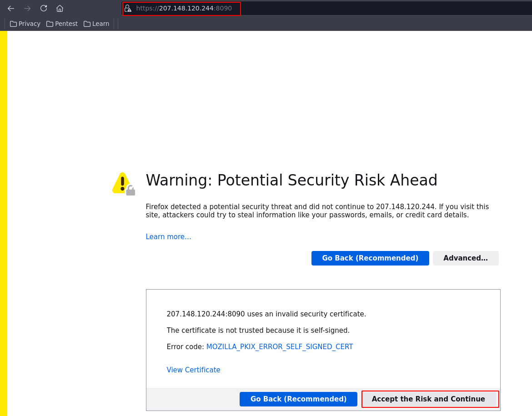Click Go Back (Recommended) in the certificate panel
This screenshot has height=416, width=532.
pos(298,399)
